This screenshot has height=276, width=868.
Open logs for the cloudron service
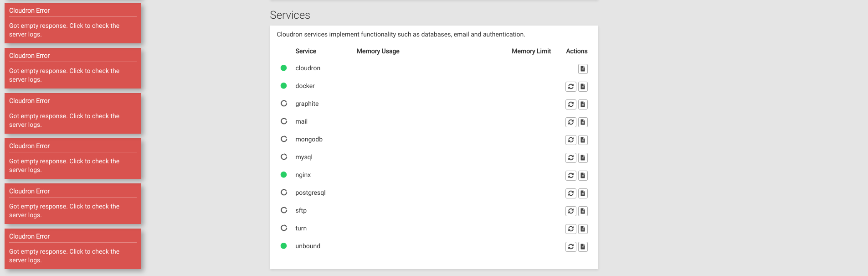click(x=583, y=69)
